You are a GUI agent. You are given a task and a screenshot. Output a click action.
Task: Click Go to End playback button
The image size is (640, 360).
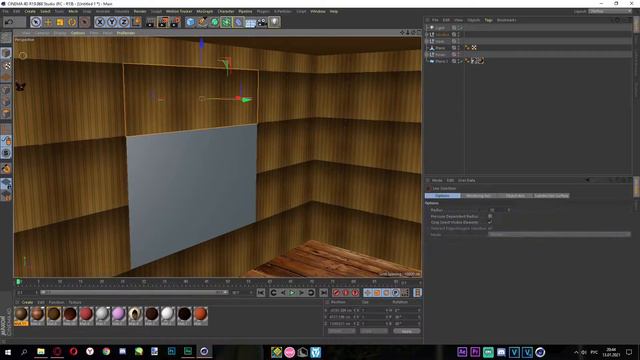click(x=323, y=292)
